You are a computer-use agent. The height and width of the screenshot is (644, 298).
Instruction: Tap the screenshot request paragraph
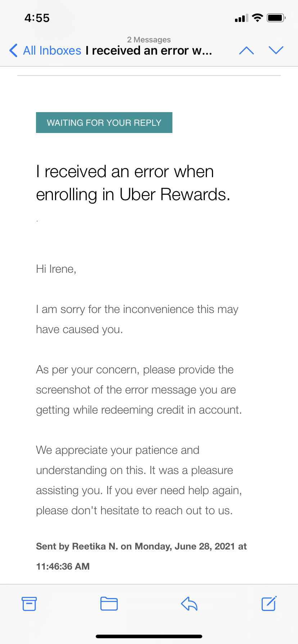(139, 390)
